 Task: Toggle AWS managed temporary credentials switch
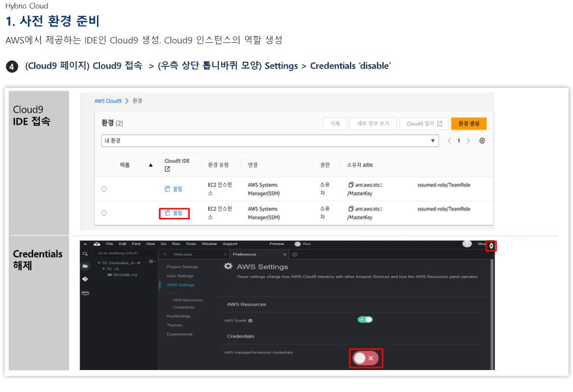tap(365, 358)
